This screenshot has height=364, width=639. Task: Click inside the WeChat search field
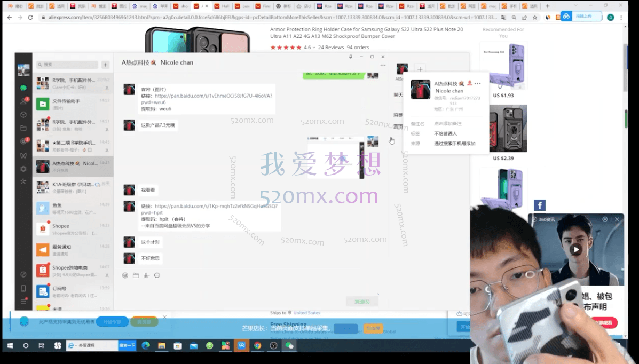67,65
